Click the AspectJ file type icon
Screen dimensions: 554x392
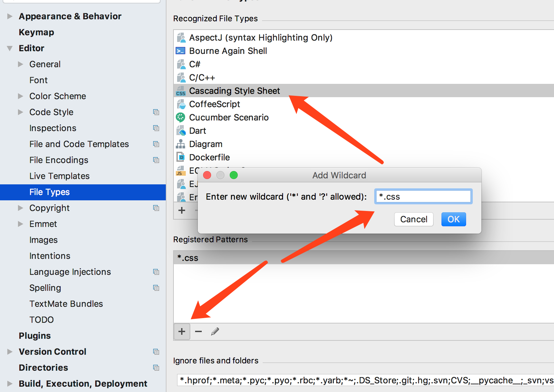[x=181, y=38]
